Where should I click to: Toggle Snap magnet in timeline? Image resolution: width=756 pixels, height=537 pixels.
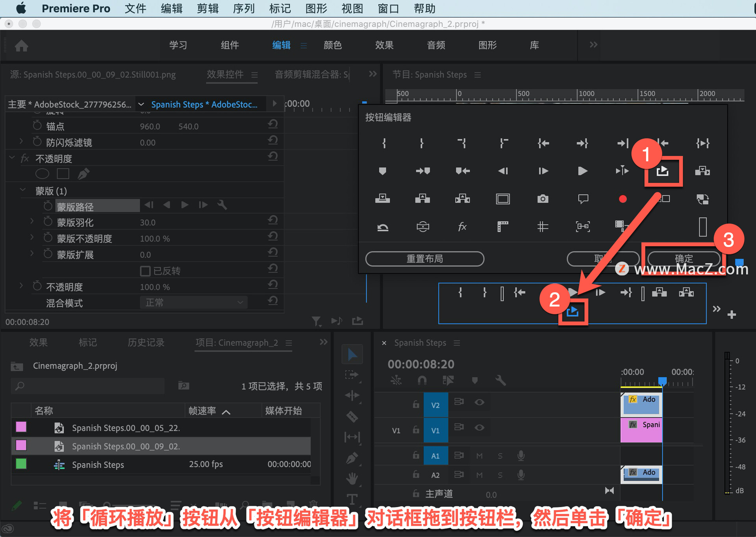pos(422,380)
